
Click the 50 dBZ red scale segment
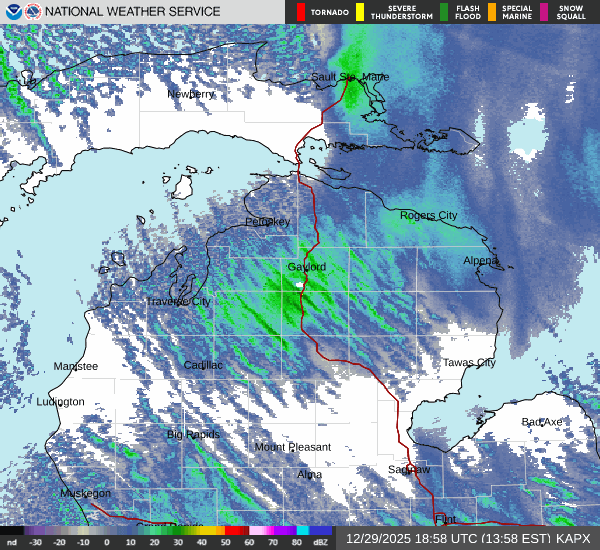pyautogui.click(x=235, y=531)
